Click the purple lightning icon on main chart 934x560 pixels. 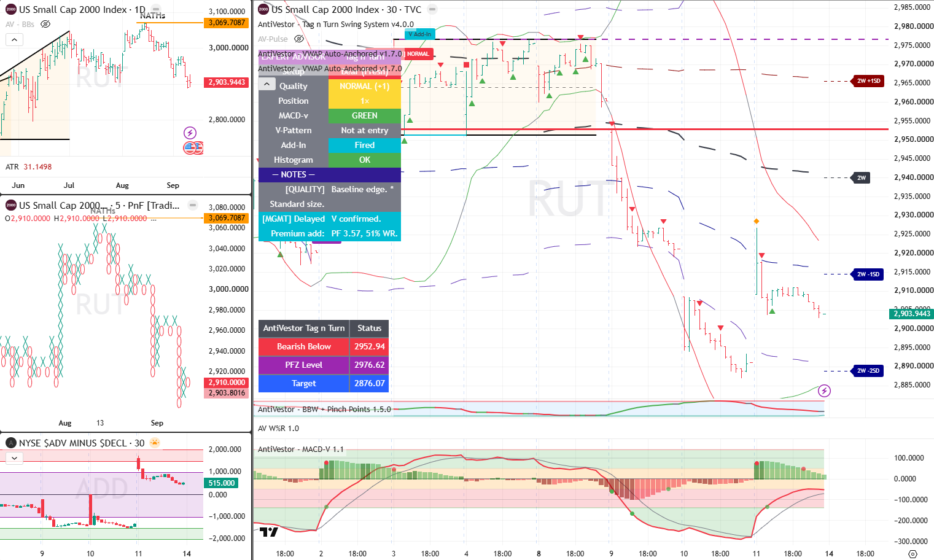(x=825, y=391)
